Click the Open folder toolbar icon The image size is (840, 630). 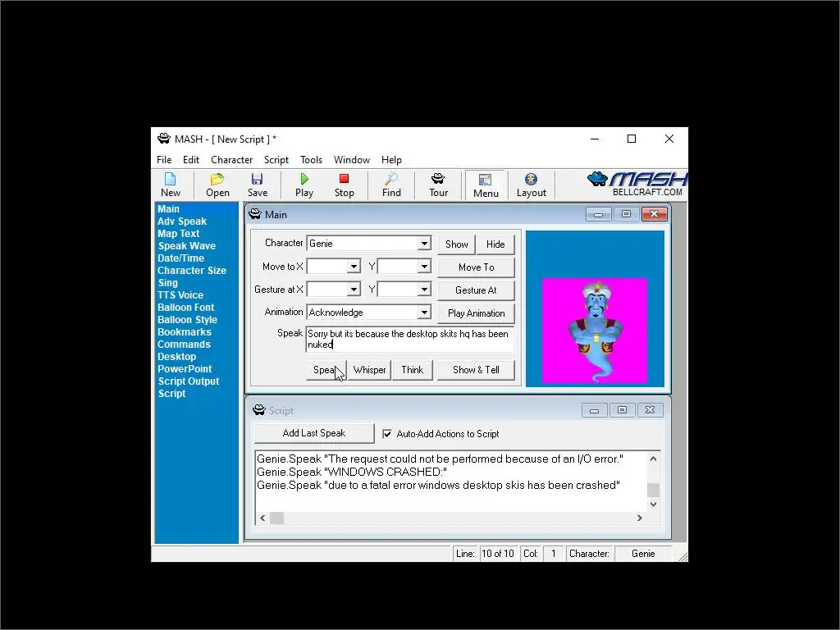(x=217, y=185)
